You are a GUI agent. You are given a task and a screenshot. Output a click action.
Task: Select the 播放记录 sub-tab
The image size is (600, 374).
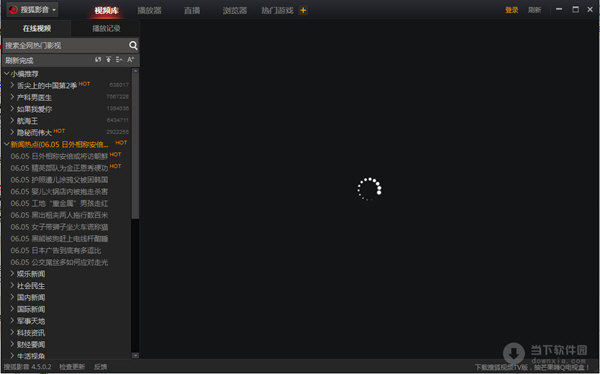click(106, 29)
